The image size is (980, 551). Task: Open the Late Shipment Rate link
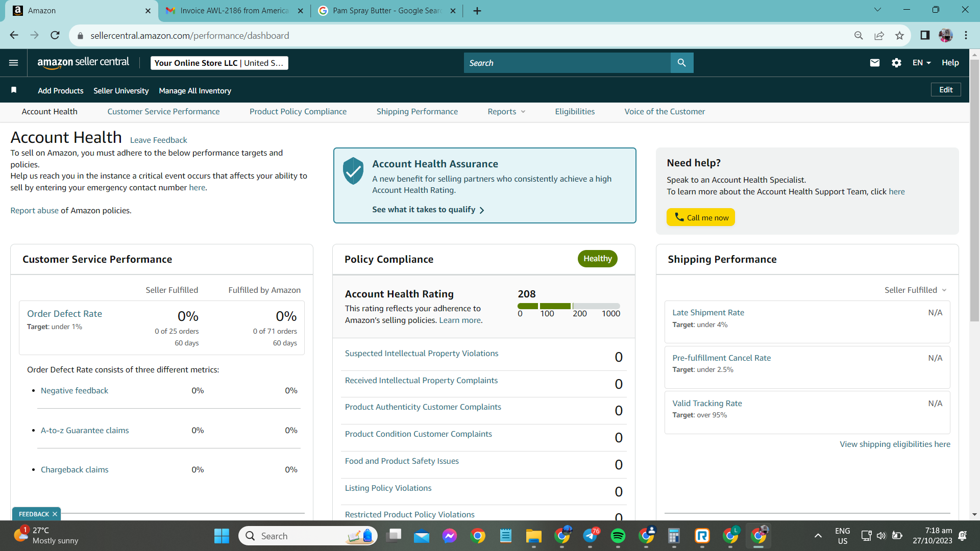pos(708,313)
